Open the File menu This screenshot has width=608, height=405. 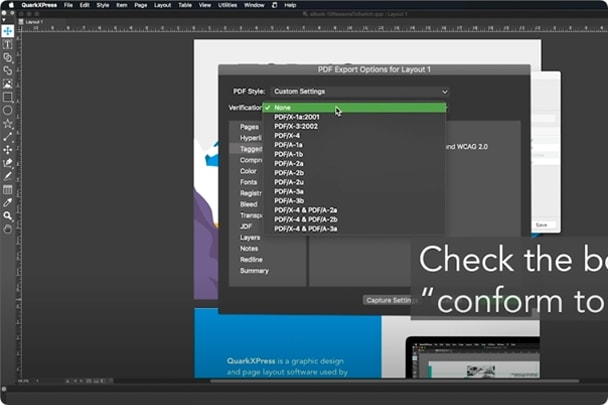tap(68, 5)
